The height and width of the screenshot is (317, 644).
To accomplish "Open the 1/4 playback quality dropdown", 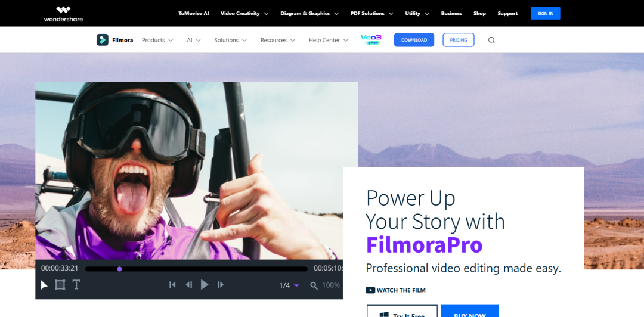I will 290,285.
